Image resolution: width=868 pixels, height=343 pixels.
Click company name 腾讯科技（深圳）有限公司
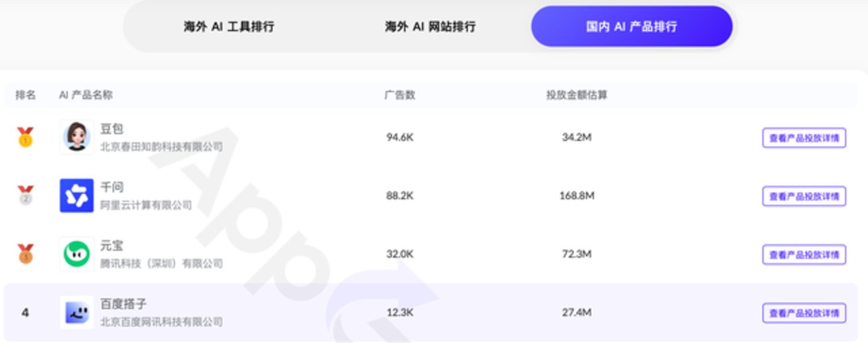[161, 263]
